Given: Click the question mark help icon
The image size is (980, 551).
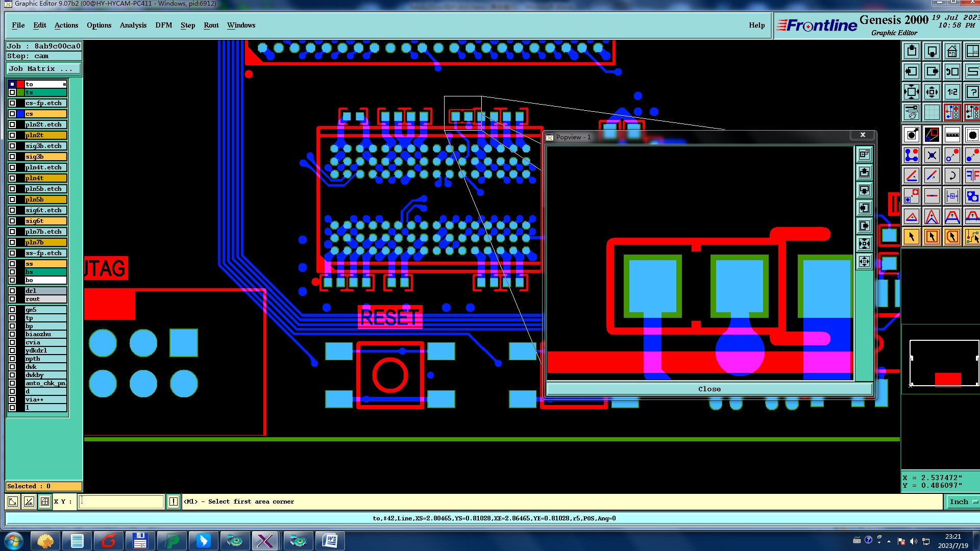Looking at the screenshot, I should (972, 92).
